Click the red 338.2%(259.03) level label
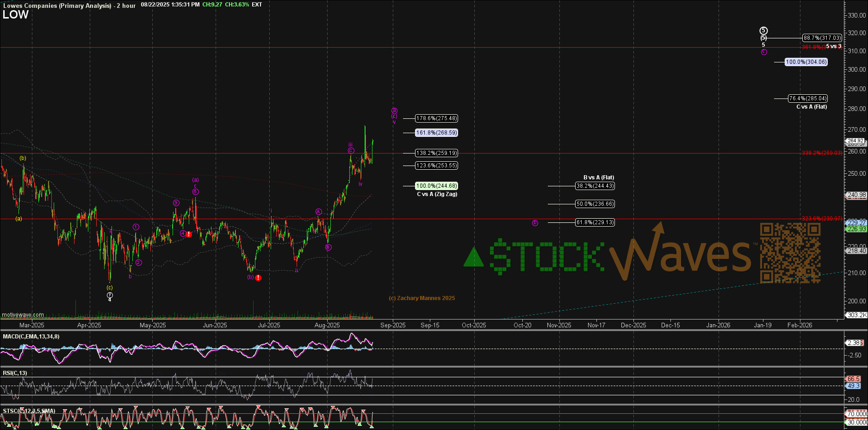868x430 pixels. 822,153
